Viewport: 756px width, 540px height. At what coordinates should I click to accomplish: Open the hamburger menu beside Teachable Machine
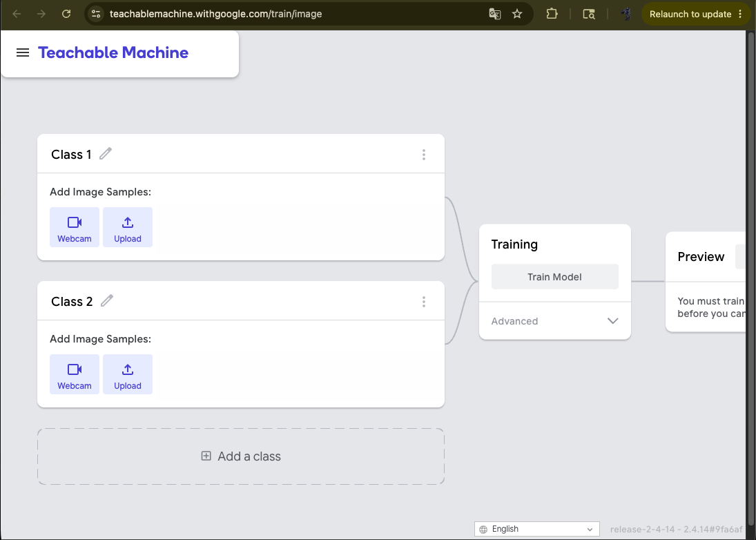[23, 52]
